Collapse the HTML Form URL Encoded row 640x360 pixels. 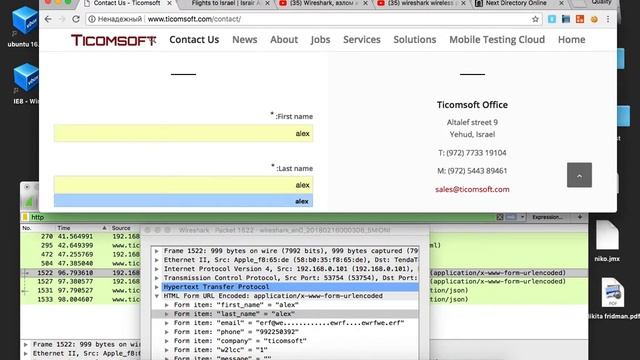click(157, 296)
